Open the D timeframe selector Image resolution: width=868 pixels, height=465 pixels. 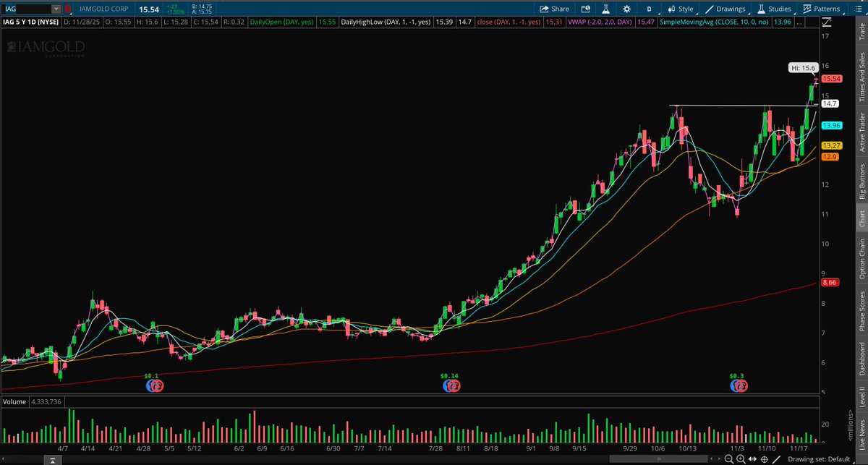[649, 9]
